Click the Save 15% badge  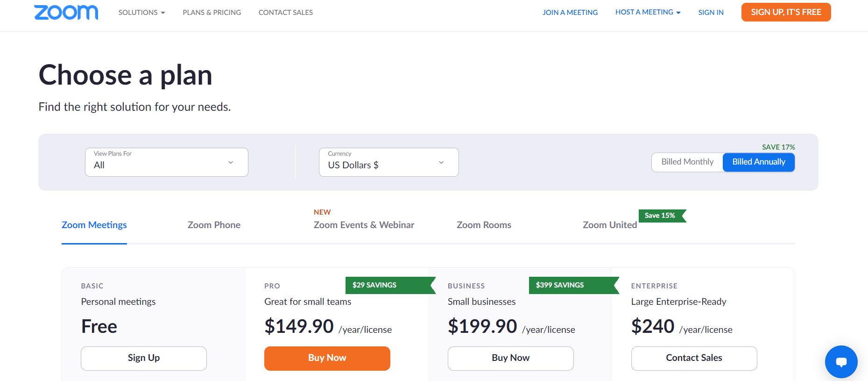tap(662, 216)
